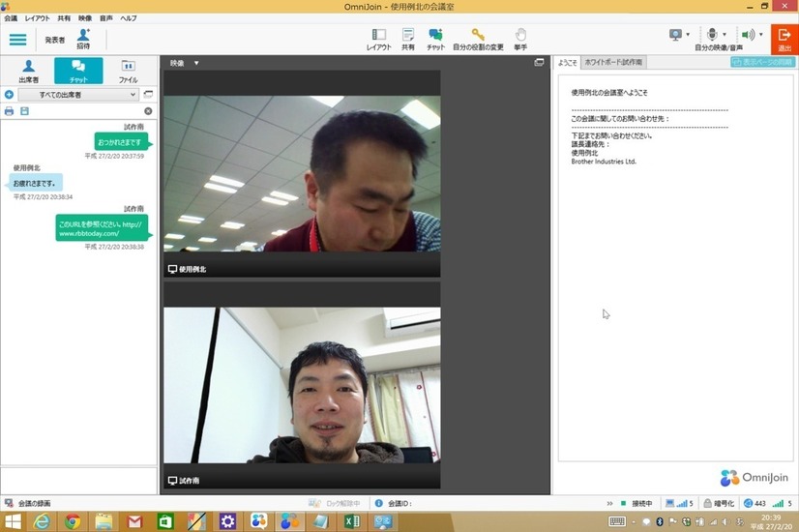
Task: Toggle the microphone mute icon
Action: [x=712, y=35]
